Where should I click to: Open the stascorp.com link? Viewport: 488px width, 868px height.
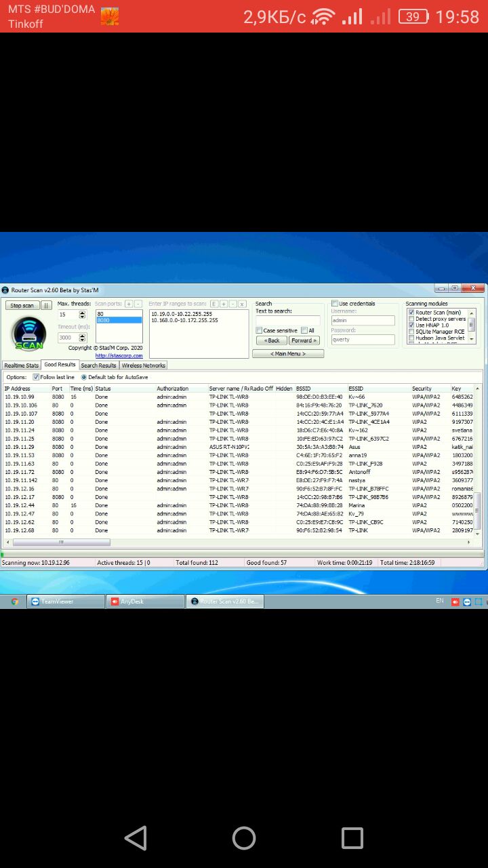click(x=119, y=355)
